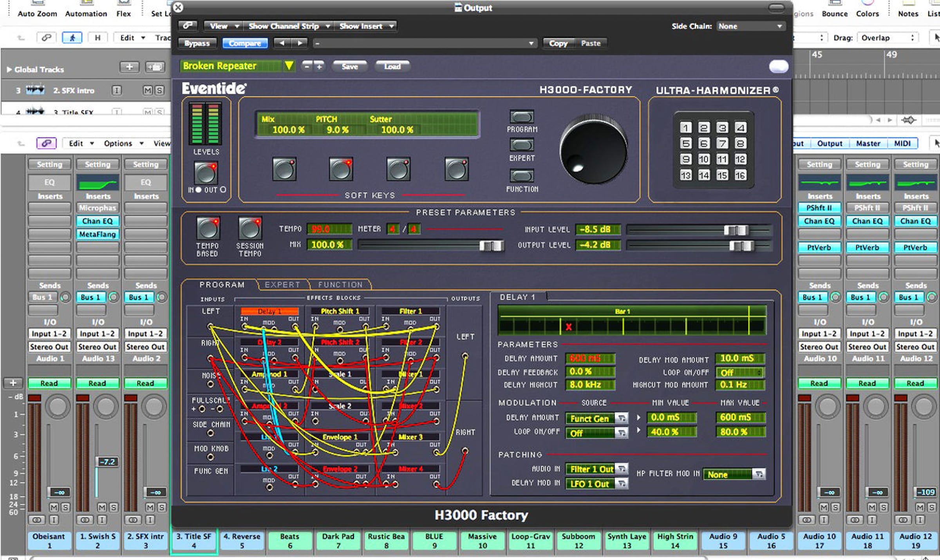Open the Audio In Filter 1 Out dropdown
This screenshot has width=940, height=560.
click(596, 469)
